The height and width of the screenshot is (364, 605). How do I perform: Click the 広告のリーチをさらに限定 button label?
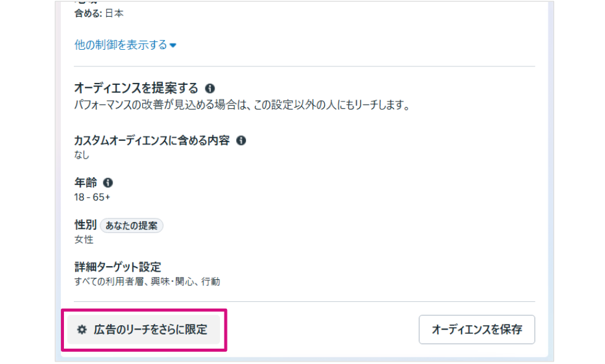pyautogui.click(x=150, y=330)
